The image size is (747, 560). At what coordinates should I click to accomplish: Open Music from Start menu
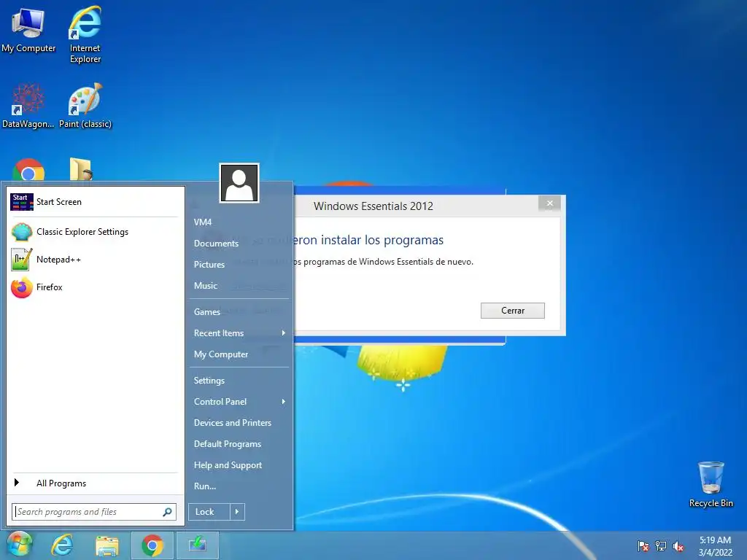(x=206, y=286)
